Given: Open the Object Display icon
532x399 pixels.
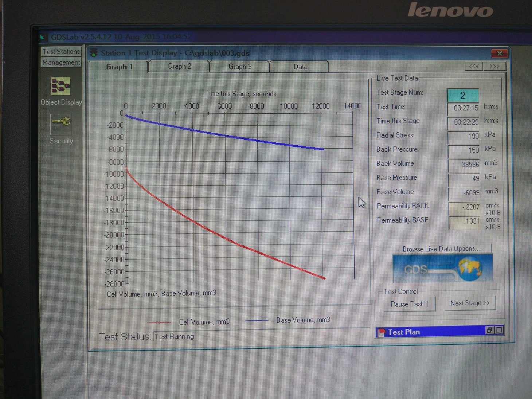Looking at the screenshot, I should pyautogui.click(x=60, y=86).
